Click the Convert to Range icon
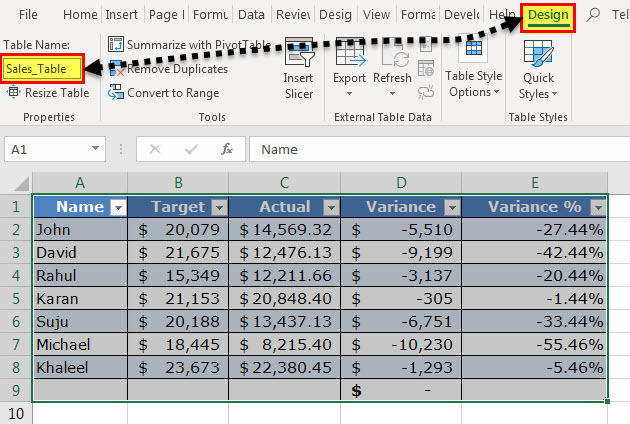630x424 pixels. click(x=116, y=93)
